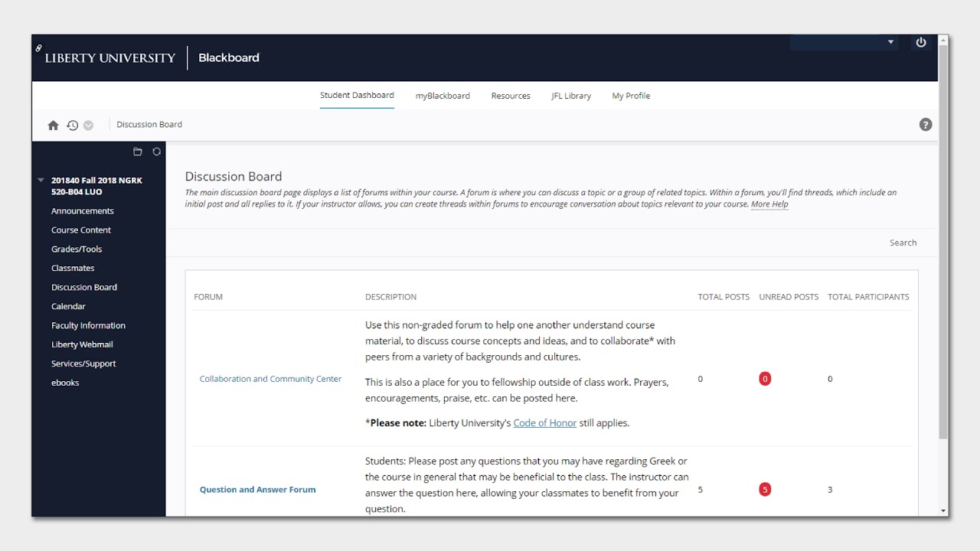The image size is (980, 551).
Task: Click the logout power icon
Action: 921,43
